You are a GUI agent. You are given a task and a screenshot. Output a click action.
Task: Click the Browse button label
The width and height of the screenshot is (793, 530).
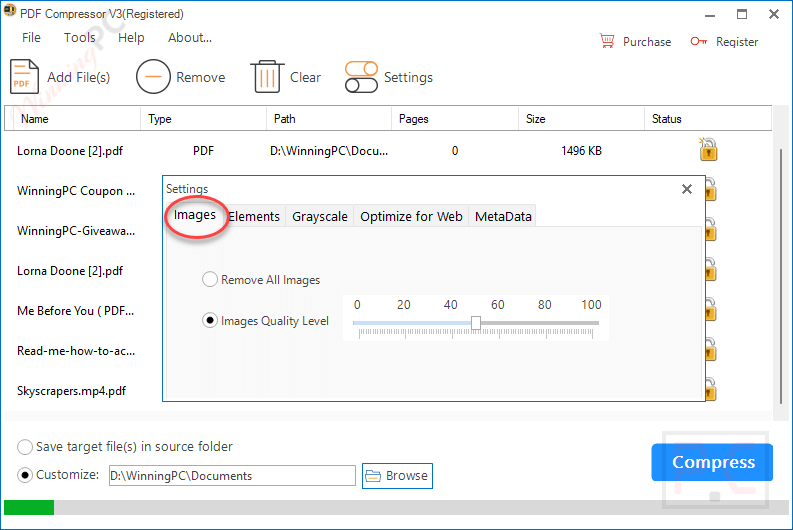point(407,476)
